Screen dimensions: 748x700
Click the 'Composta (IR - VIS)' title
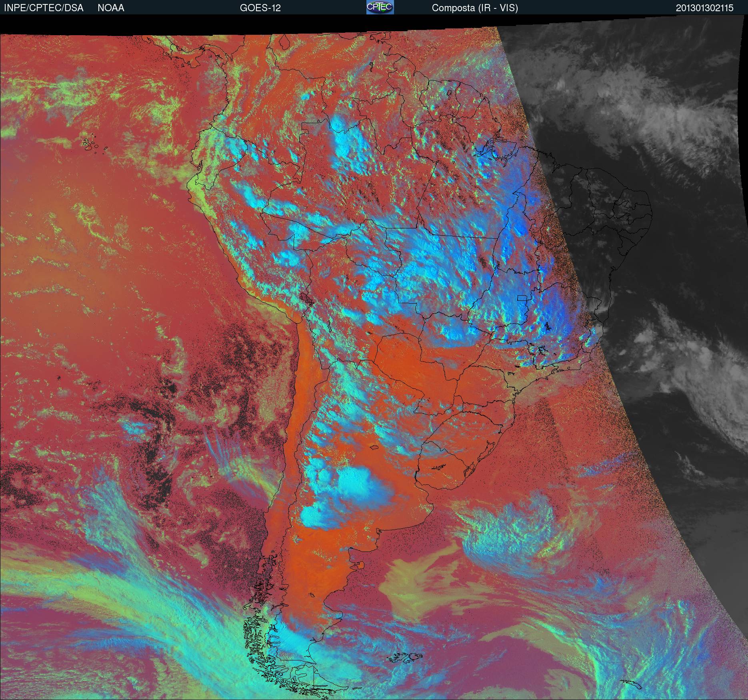click(x=475, y=8)
